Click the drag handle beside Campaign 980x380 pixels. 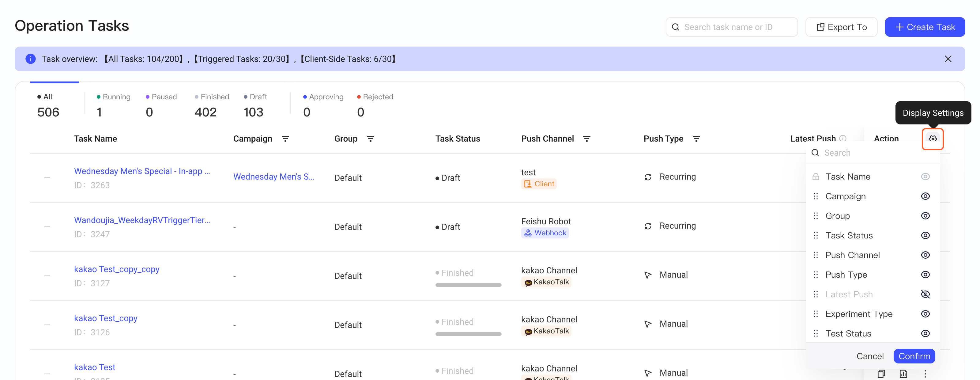(816, 196)
